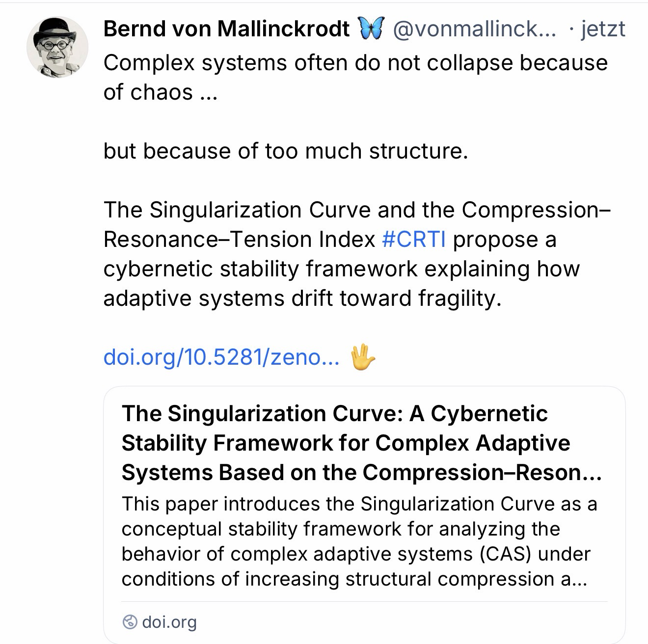Open the "Bernd von Mallinckrodt" display name

click(x=226, y=29)
